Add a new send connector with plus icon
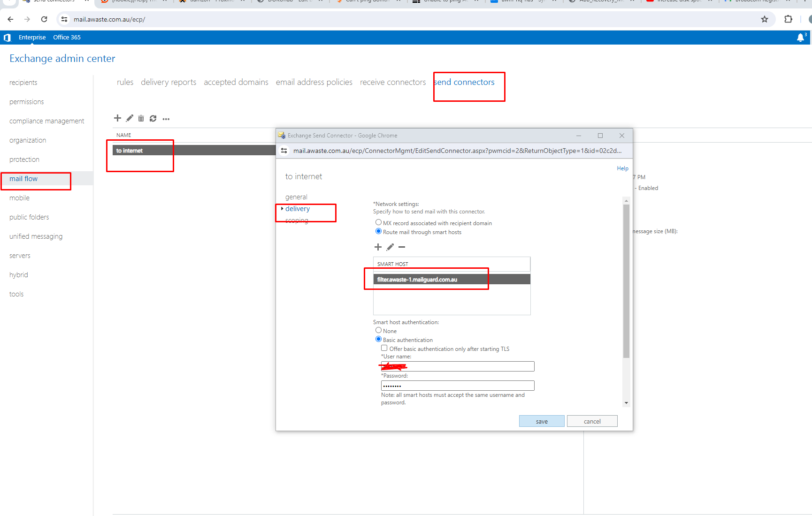812x516 pixels. [x=117, y=118]
